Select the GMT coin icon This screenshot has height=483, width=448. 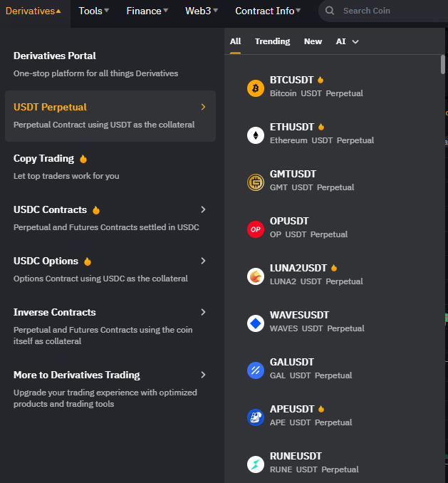(x=256, y=182)
